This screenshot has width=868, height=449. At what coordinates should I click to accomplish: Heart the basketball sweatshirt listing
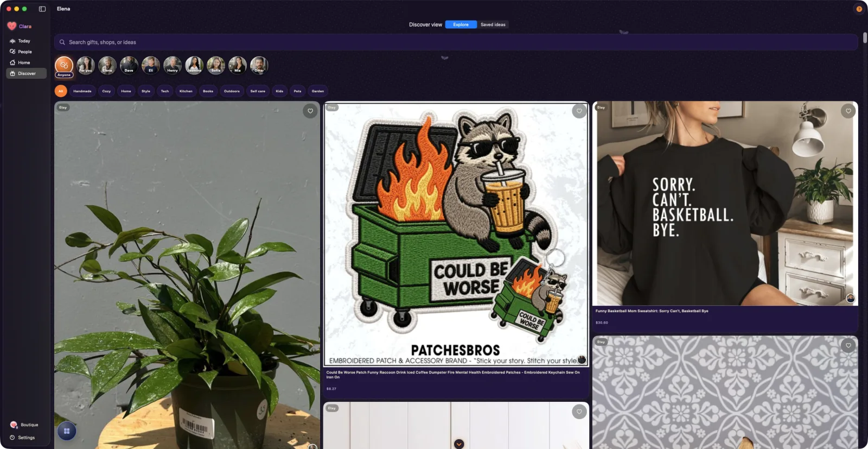[x=848, y=111]
